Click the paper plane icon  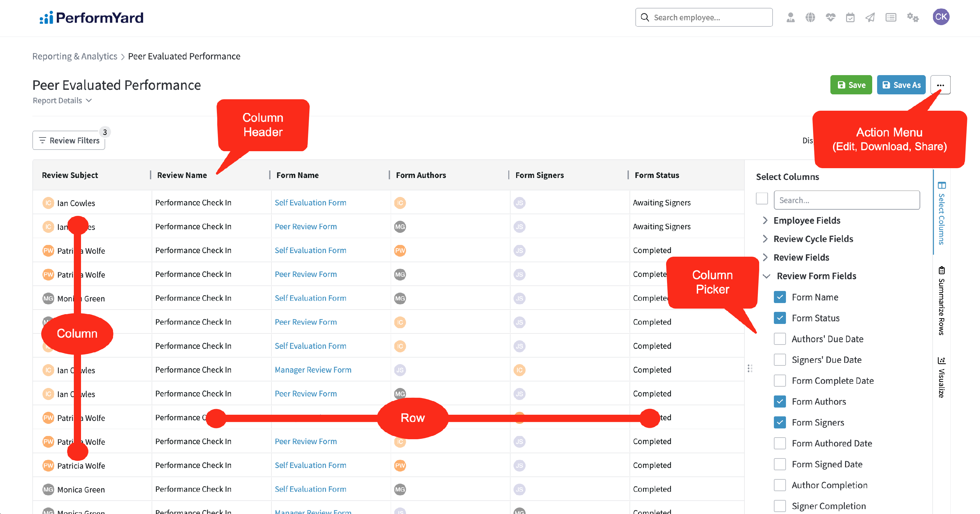pos(870,18)
